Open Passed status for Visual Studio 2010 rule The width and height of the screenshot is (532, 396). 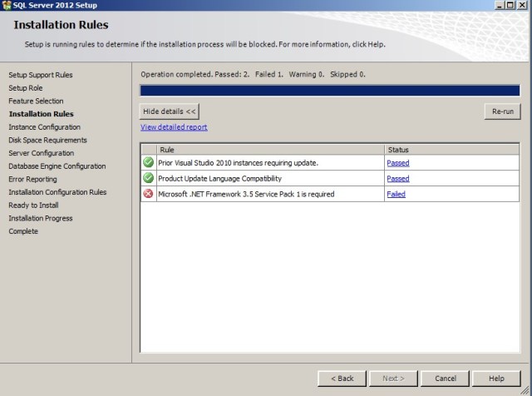398,163
